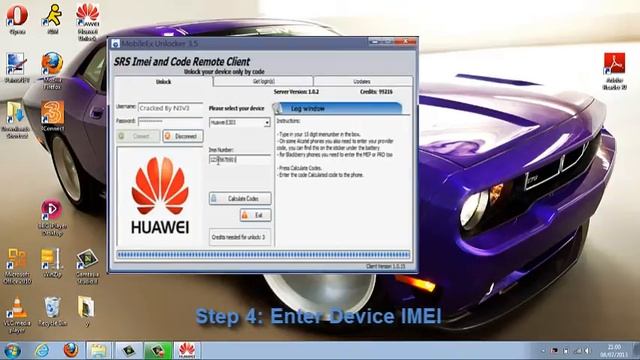Open the WinZip desktop shortcut

pos(52,263)
